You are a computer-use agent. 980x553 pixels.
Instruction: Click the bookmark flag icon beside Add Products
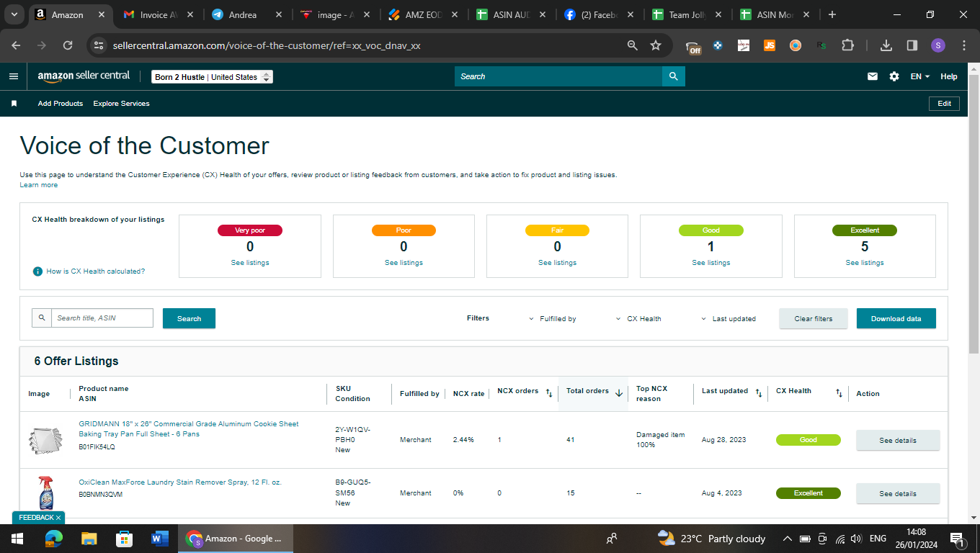tap(14, 104)
